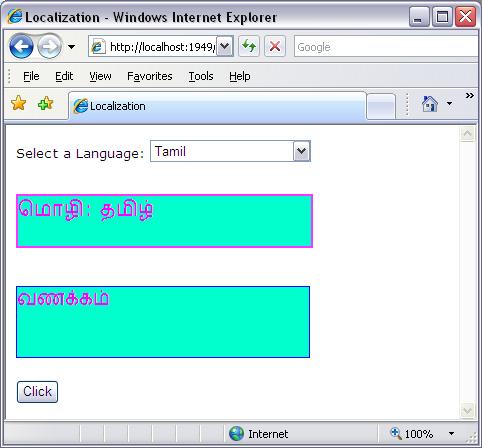This screenshot has width=482, height=448.
Task: Select the Localization tab
Action: coord(217,106)
